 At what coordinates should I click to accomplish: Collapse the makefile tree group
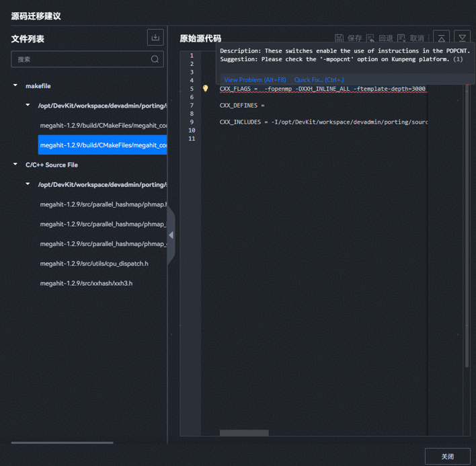(15, 86)
